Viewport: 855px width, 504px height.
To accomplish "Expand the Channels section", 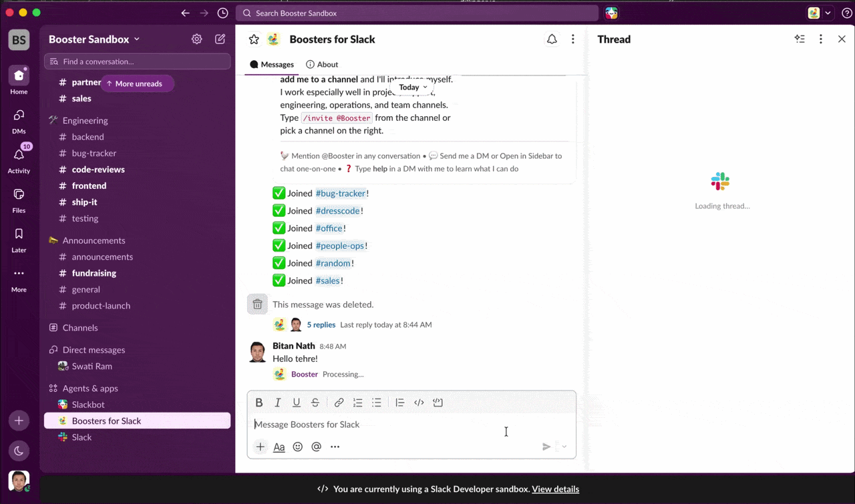I will pos(80,328).
